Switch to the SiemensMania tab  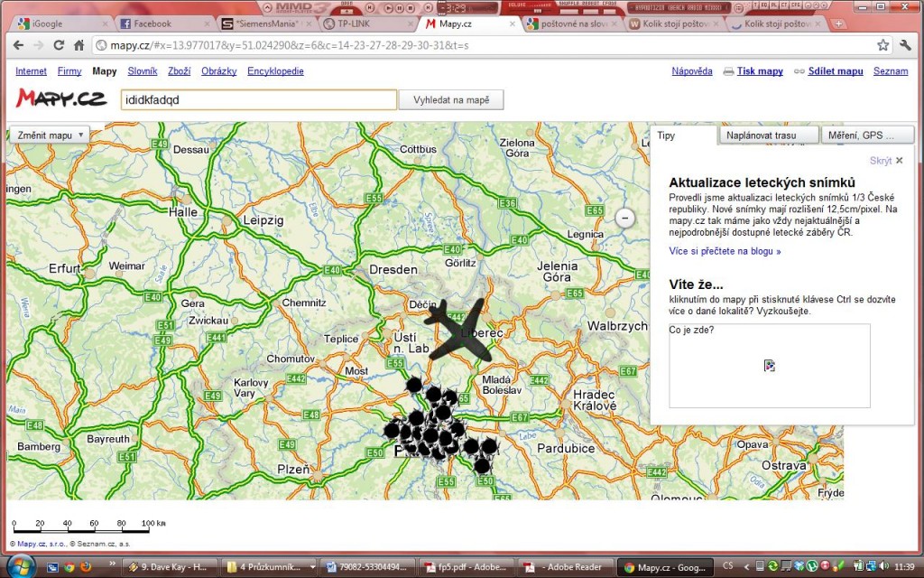click(x=266, y=23)
